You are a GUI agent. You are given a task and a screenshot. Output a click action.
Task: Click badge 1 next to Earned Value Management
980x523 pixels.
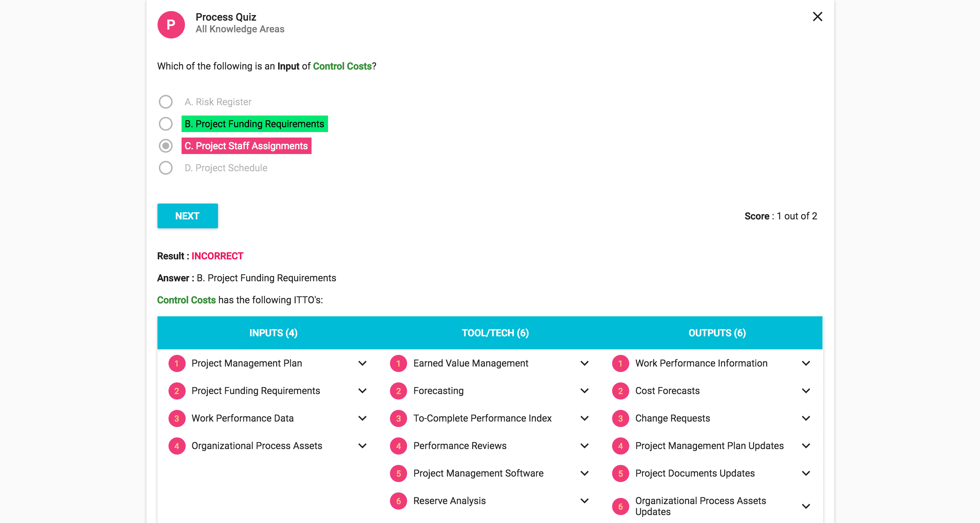(398, 363)
